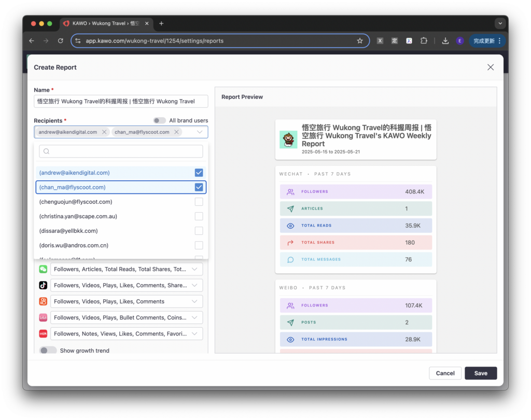Remove andrew@aikendigital.com recipient tag

pyautogui.click(x=104, y=132)
